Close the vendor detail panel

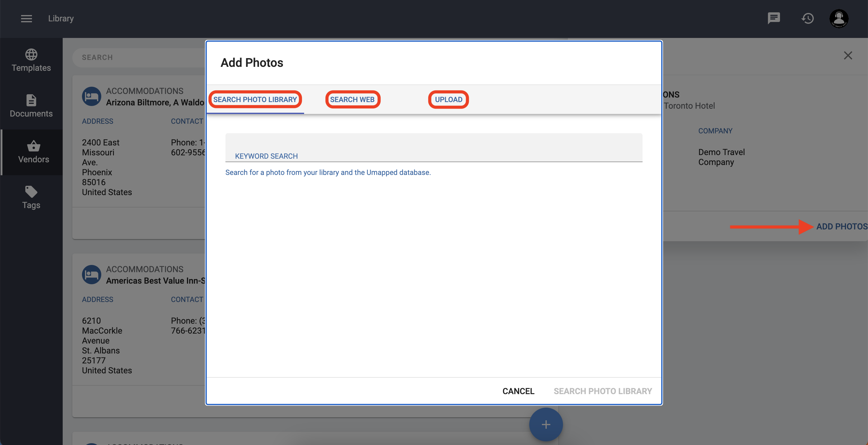(848, 55)
